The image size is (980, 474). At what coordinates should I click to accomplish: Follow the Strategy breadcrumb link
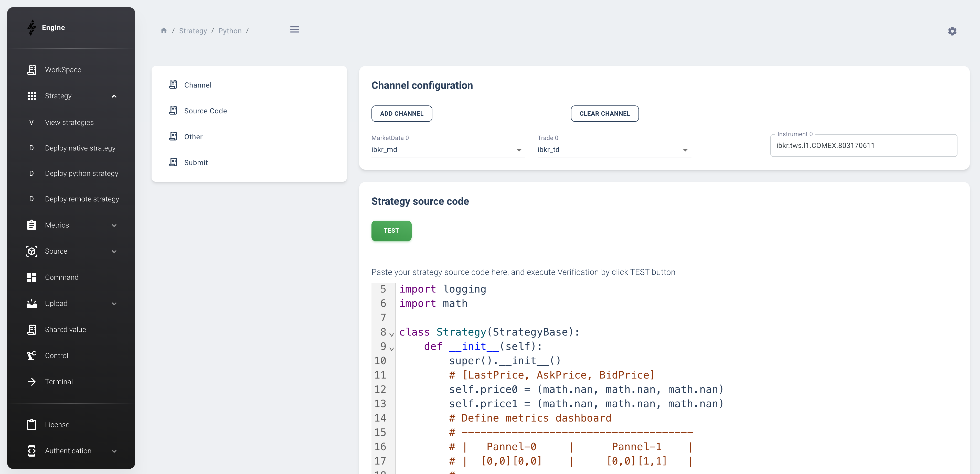pyautogui.click(x=193, y=31)
